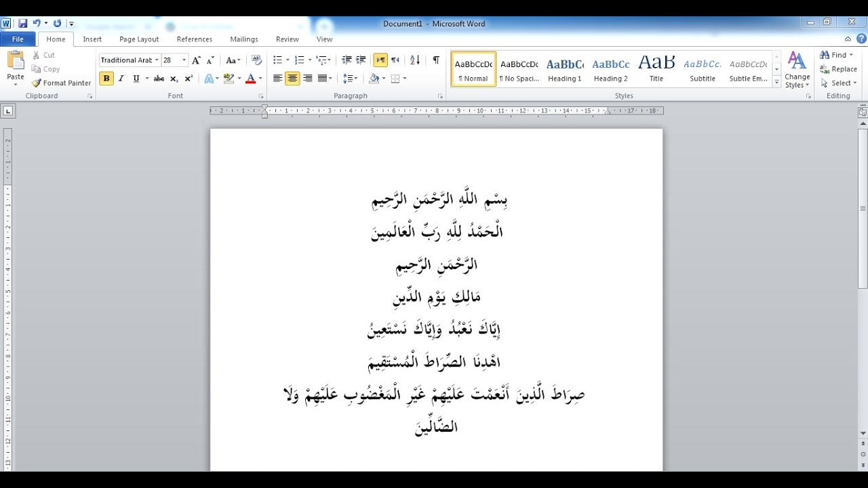The height and width of the screenshot is (488, 868).
Task: Justify the paragraph text
Action: [322, 79]
